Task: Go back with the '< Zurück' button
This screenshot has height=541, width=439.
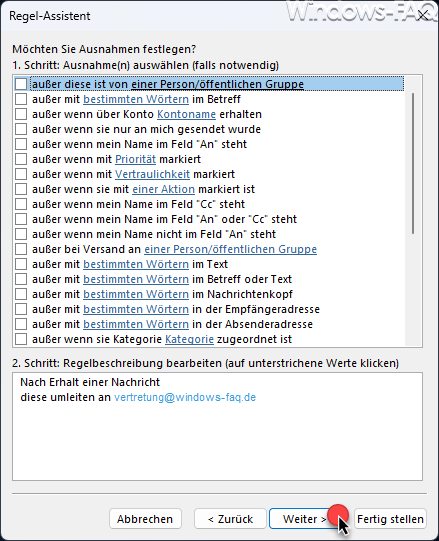Action: tap(230, 519)
